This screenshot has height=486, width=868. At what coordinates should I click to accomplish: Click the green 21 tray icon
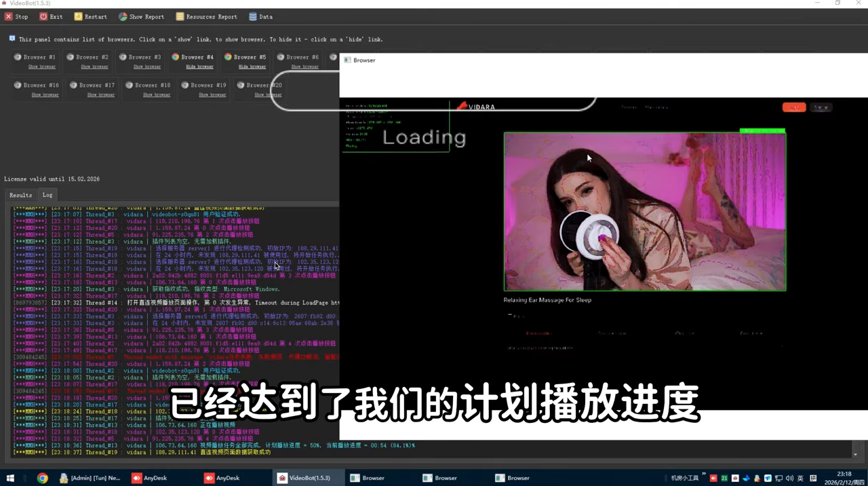724,479
